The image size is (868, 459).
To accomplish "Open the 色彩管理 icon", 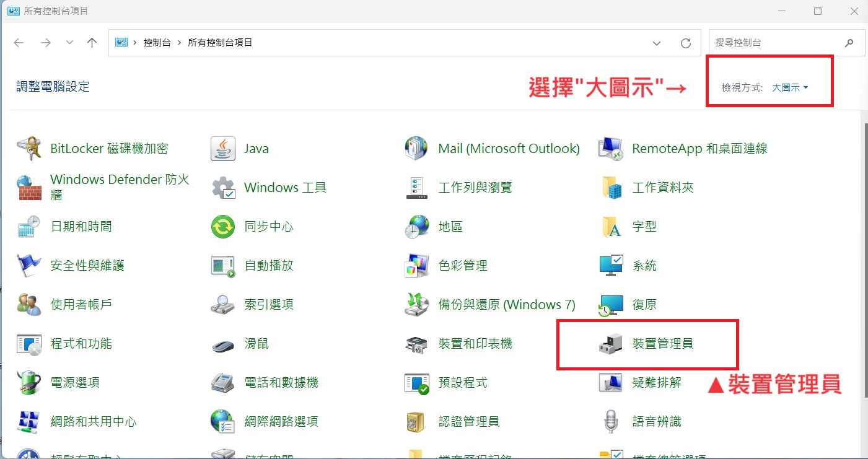I will (416, 266).
